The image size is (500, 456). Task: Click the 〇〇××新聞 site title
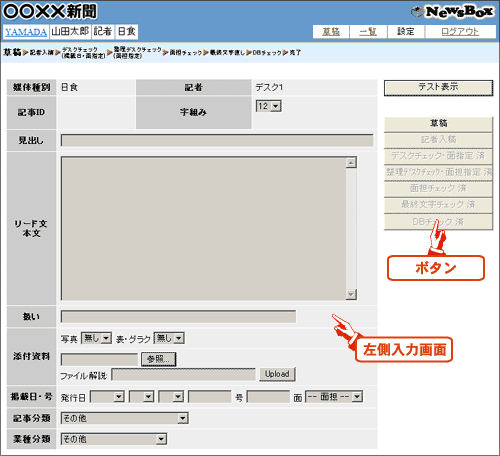[x=50, y=12]
